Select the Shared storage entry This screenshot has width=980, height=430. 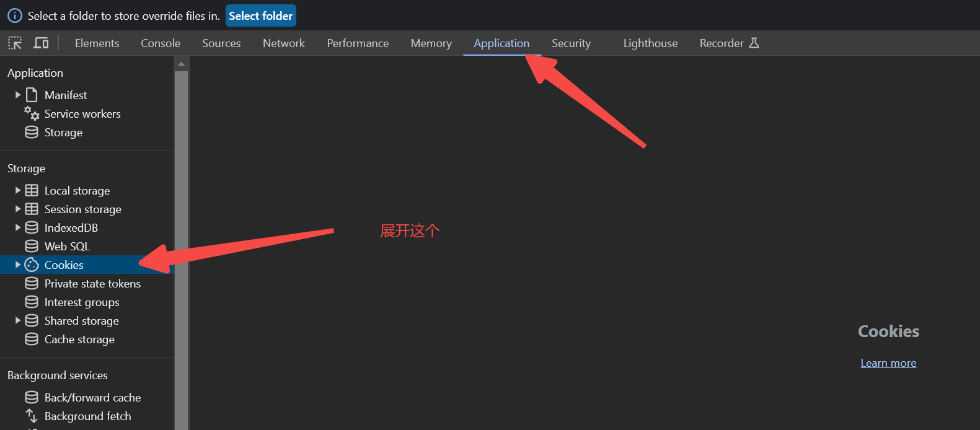pyautogui.click(x=81, y=320)
